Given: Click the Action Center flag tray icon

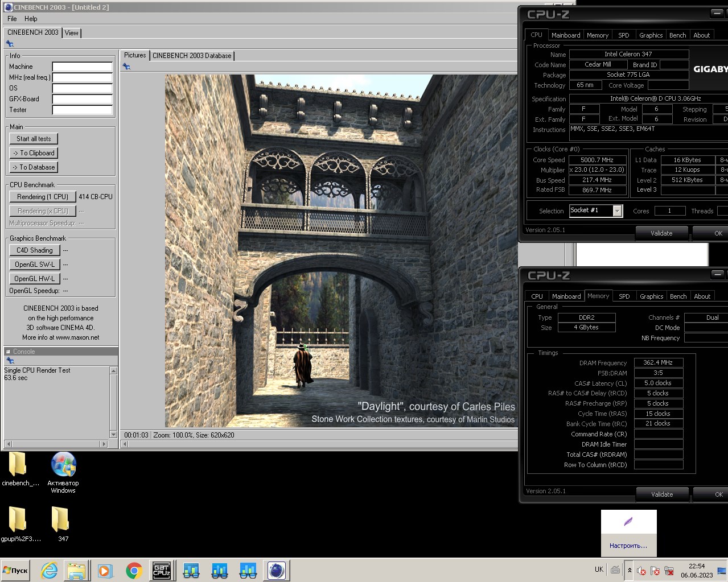Looking at the screenshot, I should click(x=655, y=571).
